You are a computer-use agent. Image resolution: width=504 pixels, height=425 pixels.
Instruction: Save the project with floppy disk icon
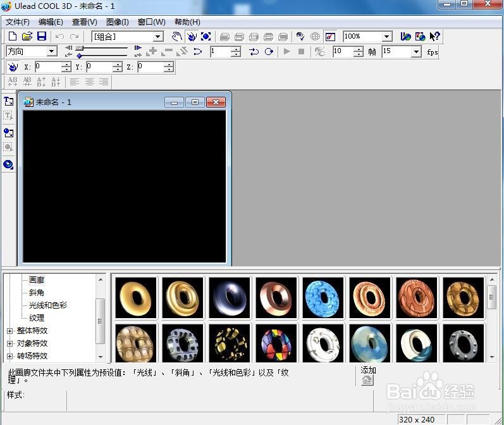click(x=42, y=36)
